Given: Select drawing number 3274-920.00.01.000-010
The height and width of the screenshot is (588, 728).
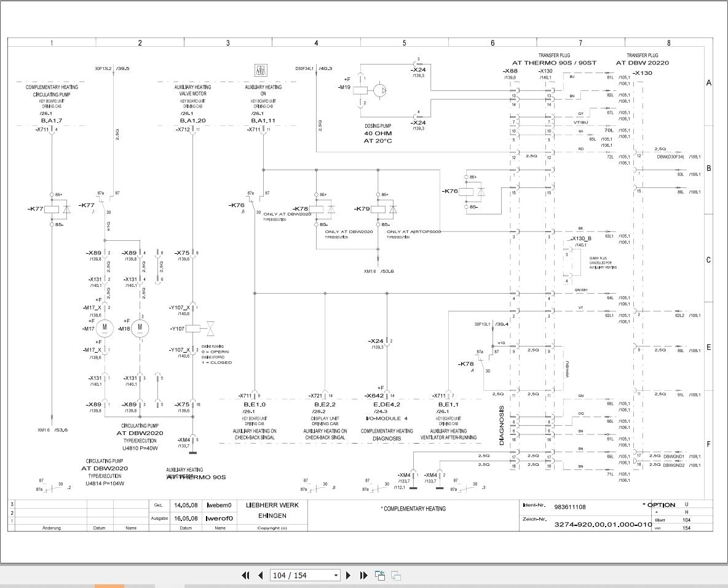Looking at the screenshot, I should coord(604,525).
